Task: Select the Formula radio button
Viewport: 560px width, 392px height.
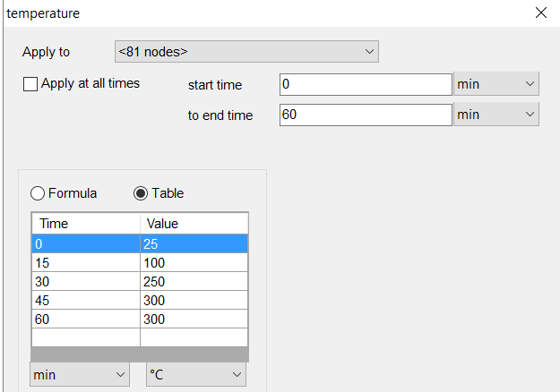Action: coord(38,193)
